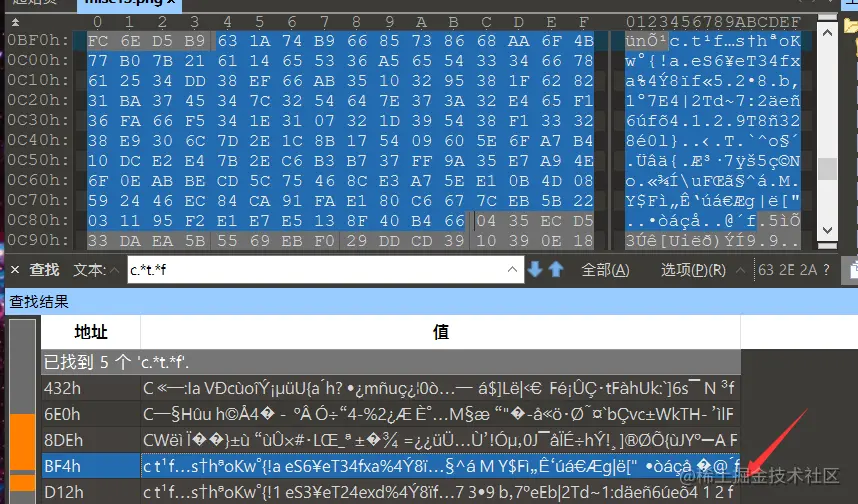This screenshot has width=858, height=504.
Task: Click the 0C80h address label
Action: pyautogui.click(x=38, y=220)
